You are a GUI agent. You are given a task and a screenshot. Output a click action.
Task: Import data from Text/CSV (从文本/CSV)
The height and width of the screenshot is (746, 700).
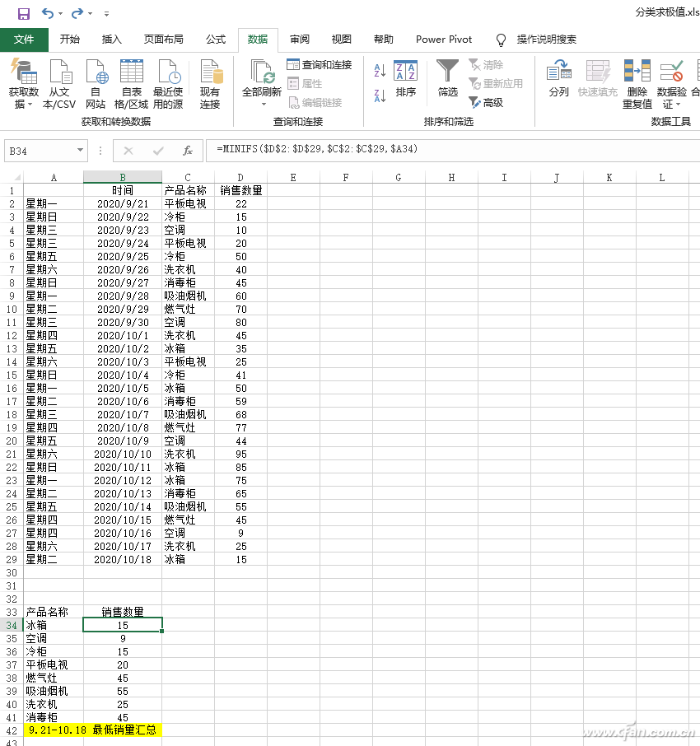(x=59, y=84)
